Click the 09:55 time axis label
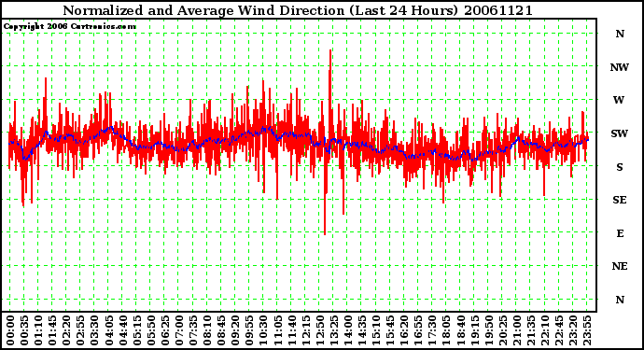 point(249,330)
